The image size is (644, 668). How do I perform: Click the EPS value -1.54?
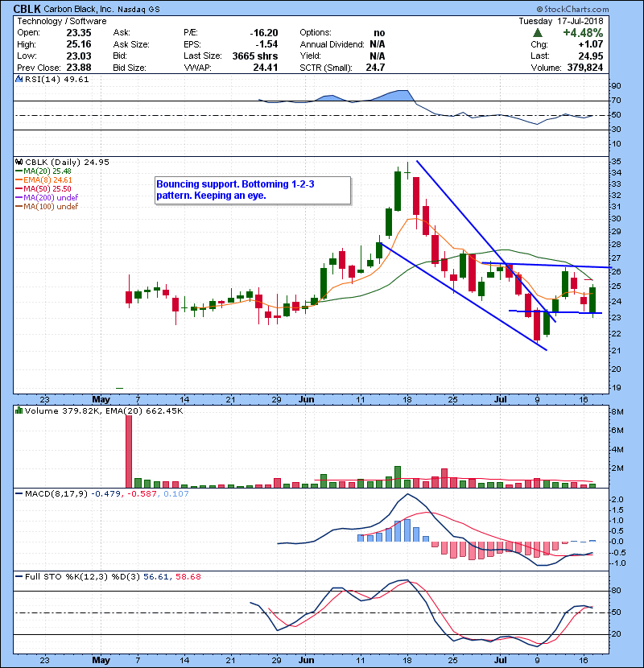pyautogui.click(x=266, y=44)
